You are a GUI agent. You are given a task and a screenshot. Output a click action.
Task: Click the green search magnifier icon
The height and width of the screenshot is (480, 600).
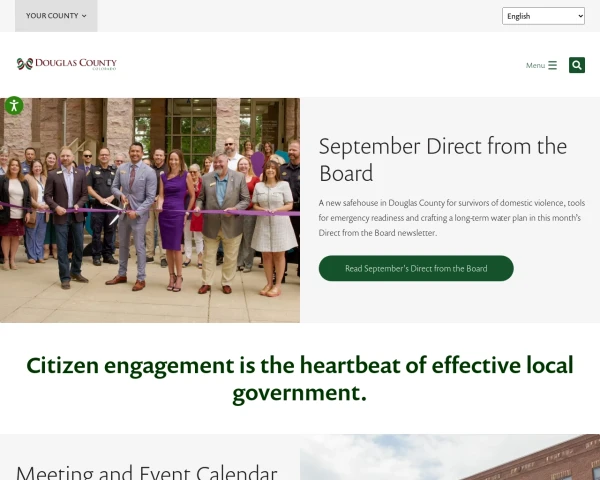[577, 65]
